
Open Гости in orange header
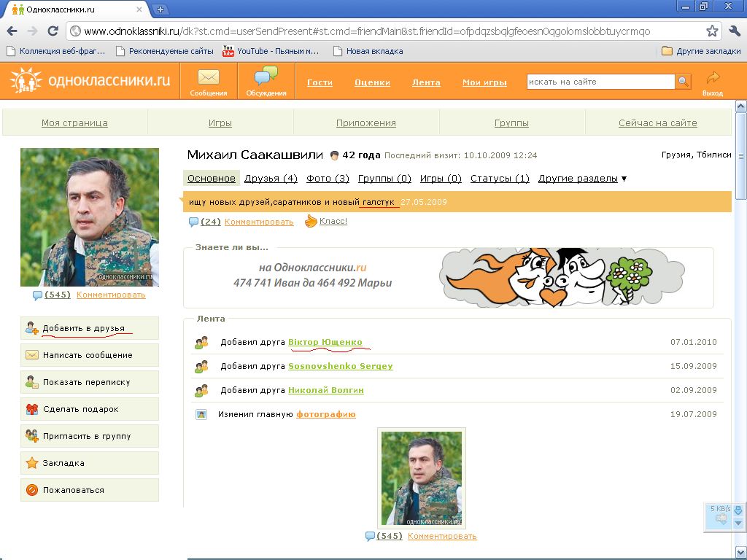(x=320, y=82)
